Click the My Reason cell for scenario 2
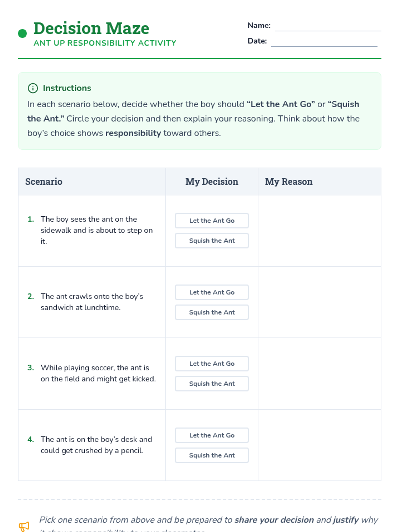The image size is (399, 532). [x=320, y=302]
